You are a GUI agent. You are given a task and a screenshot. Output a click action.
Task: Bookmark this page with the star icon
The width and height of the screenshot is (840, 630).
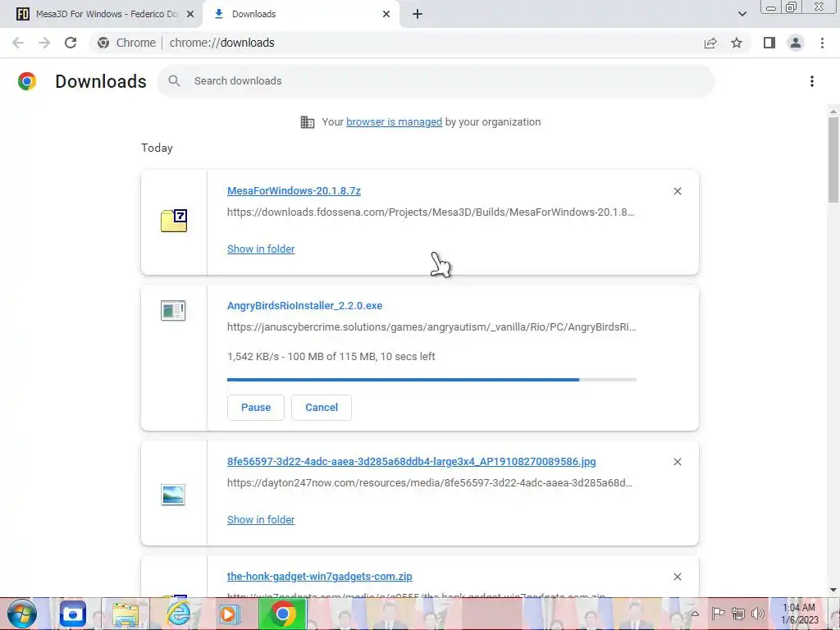tap(737, 43)
